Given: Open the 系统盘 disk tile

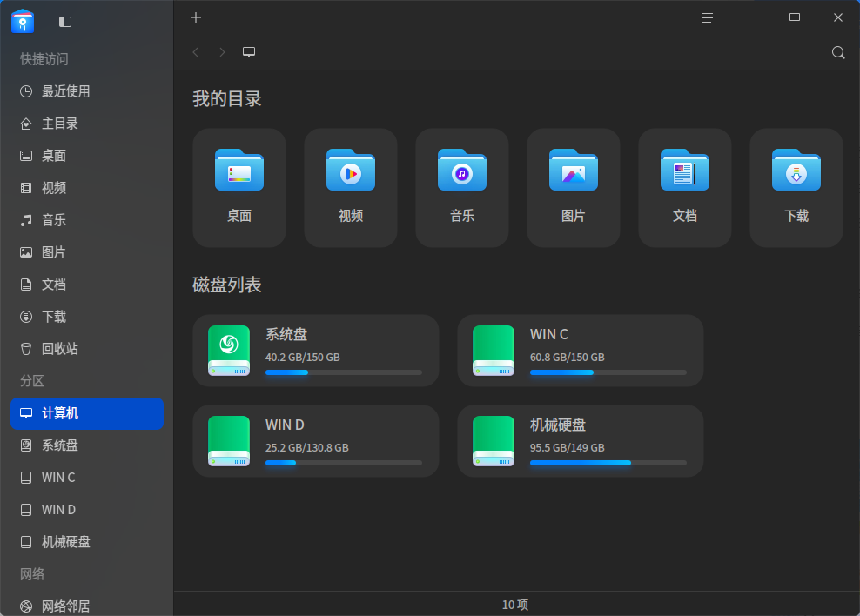Looking at the screenshot, I should (x=316, y=351).
